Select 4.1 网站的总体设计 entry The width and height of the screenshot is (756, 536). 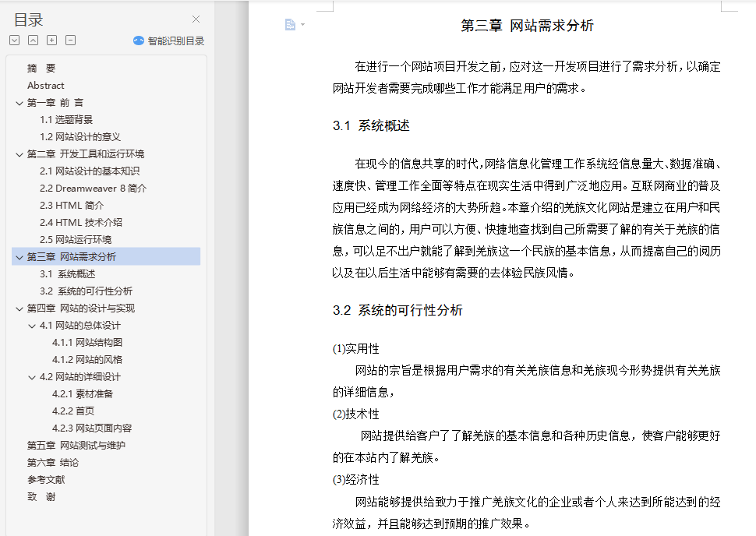coord(80,326)
